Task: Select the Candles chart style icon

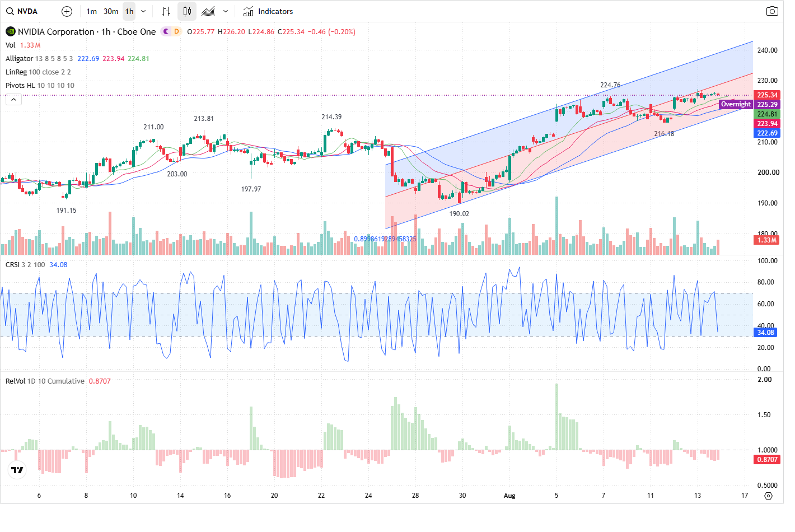Action: [x=187, y=11]
